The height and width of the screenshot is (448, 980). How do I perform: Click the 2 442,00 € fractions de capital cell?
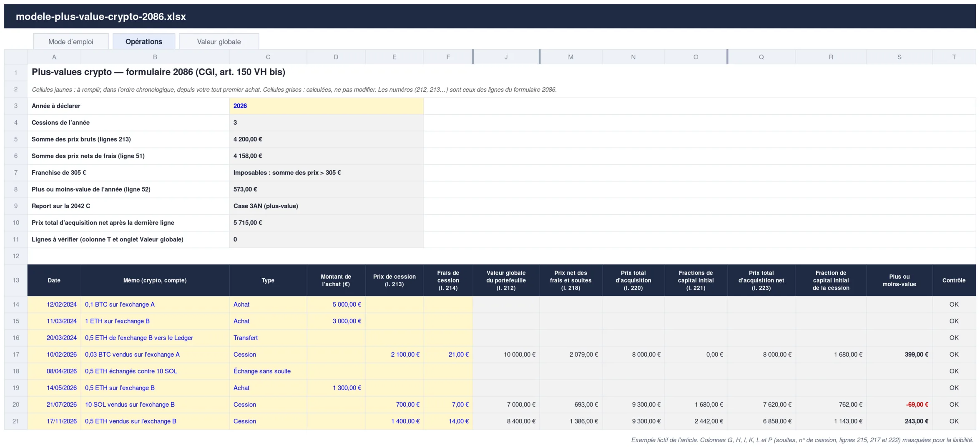click(696, 421)
